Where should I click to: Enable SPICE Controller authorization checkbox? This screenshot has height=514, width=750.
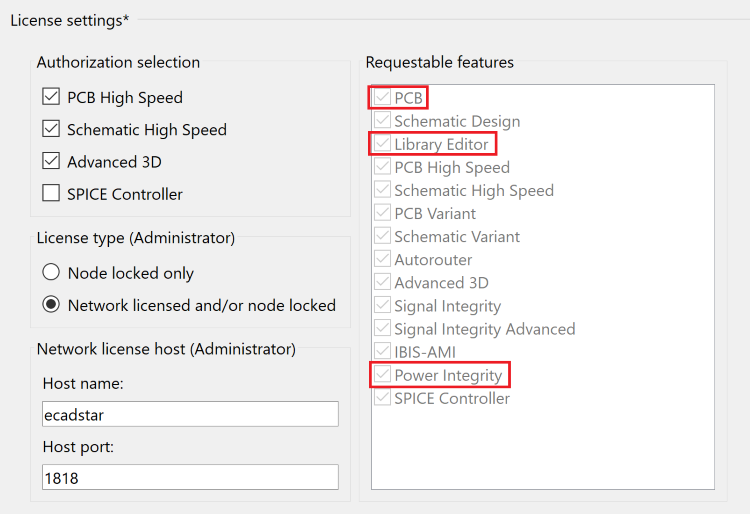51,193
